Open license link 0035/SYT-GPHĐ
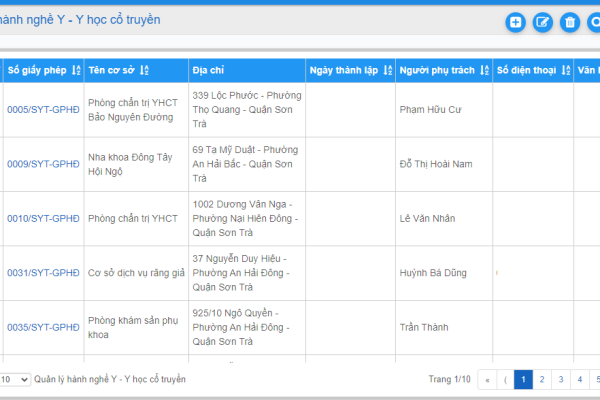This screenshot has width=600, height=400. click(x=43, y=327)
